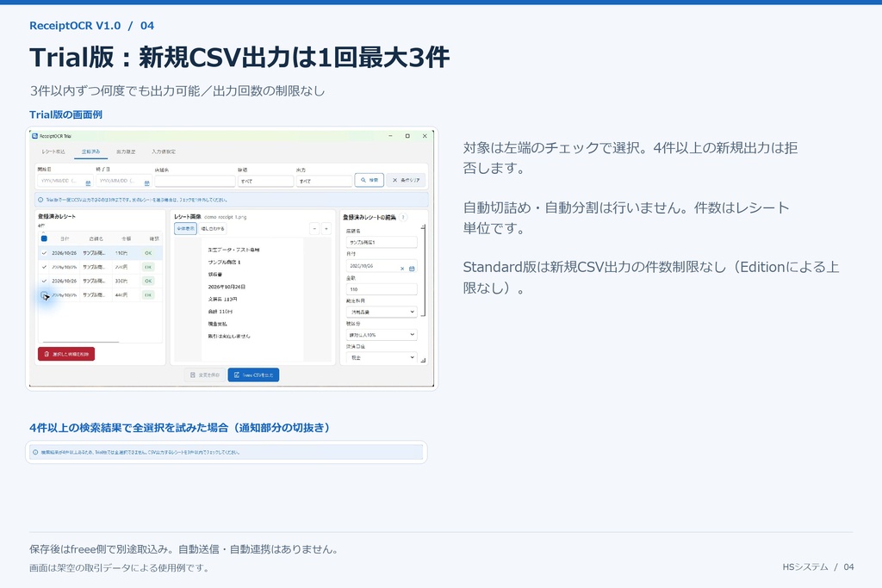Screen dimensions: 882x588
Task: Select the 登録済み tab
Action: [90, 152]
